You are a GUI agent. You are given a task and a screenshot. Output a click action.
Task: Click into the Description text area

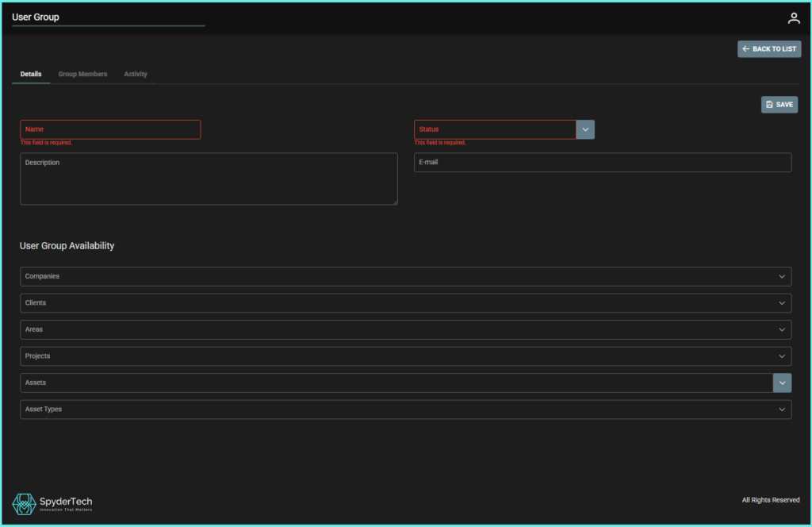(209, 179)
